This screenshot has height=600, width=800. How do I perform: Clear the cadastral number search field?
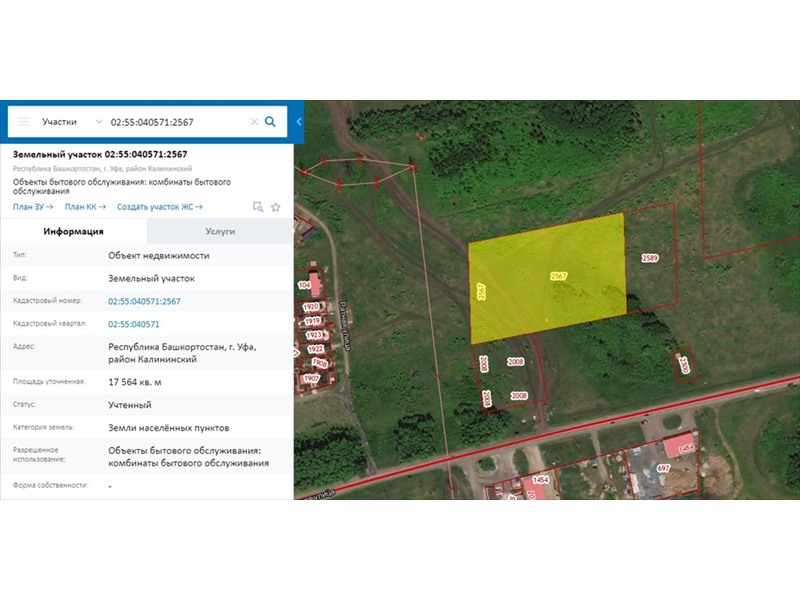coord(254,122)
